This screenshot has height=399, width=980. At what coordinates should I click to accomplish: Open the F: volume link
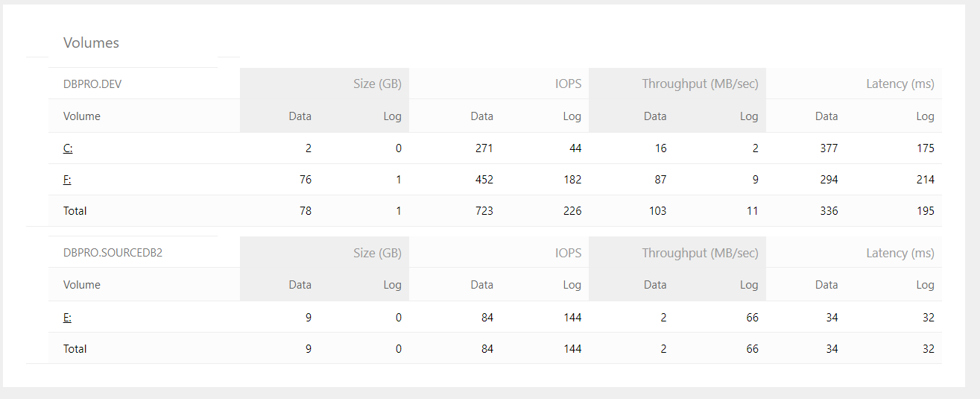pyautogui.click(x=67, y=180)
